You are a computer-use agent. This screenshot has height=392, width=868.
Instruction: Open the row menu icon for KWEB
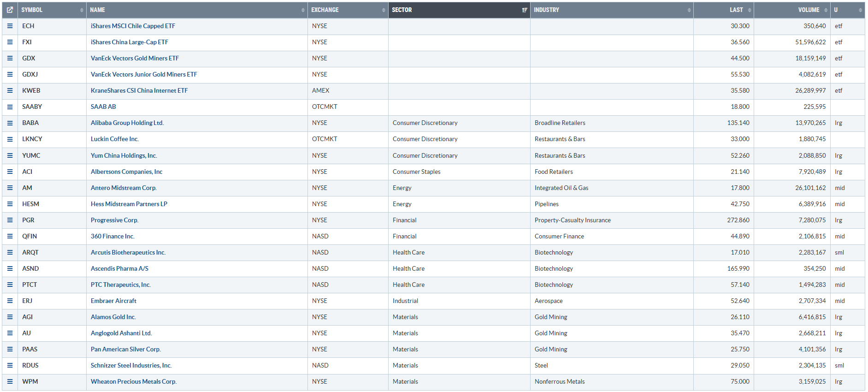click(x=10, y=90)
